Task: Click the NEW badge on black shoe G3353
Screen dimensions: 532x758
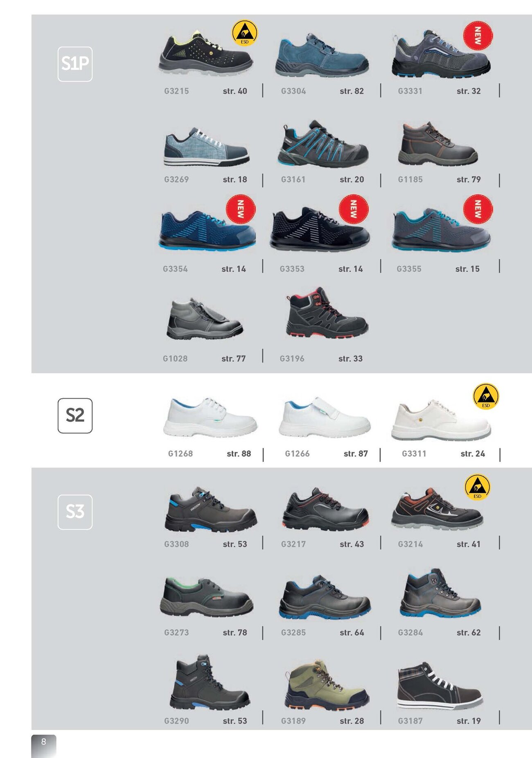Action: click(x=354, y=209)
